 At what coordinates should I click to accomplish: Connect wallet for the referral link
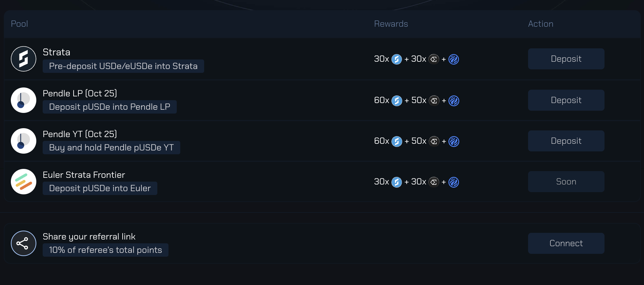(566, 243)
